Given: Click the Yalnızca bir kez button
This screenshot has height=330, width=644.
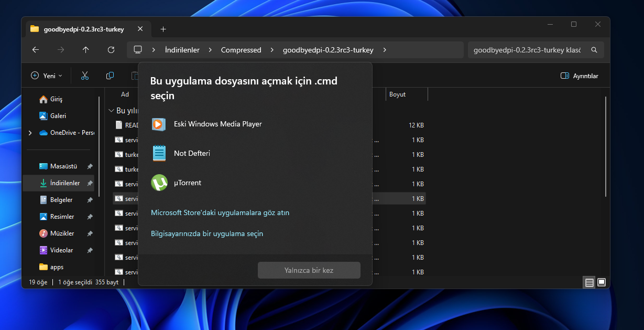Looking at the screenshot, I should click(309, 270).
